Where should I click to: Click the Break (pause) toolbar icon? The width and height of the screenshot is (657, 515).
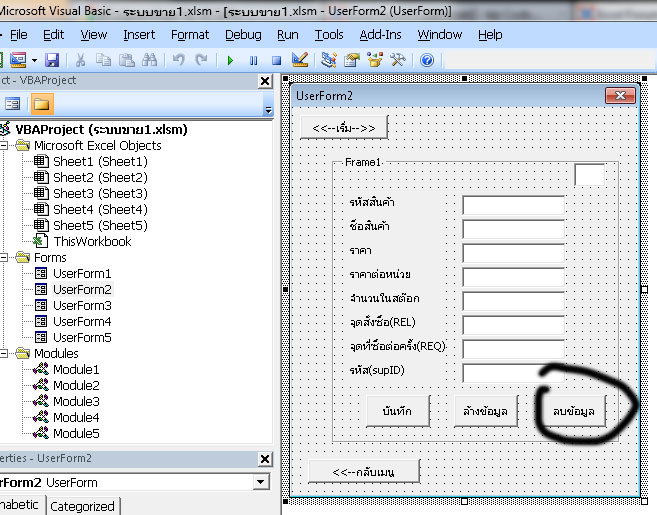coord(253,60)
